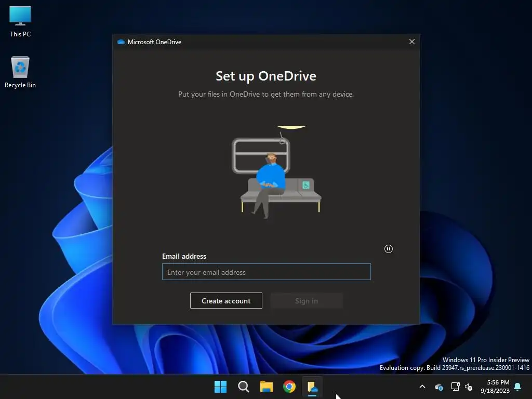Screen dimensions: 532x399
Task: Click the OneDrive setup taskbar icon
Action: (312, 387)
